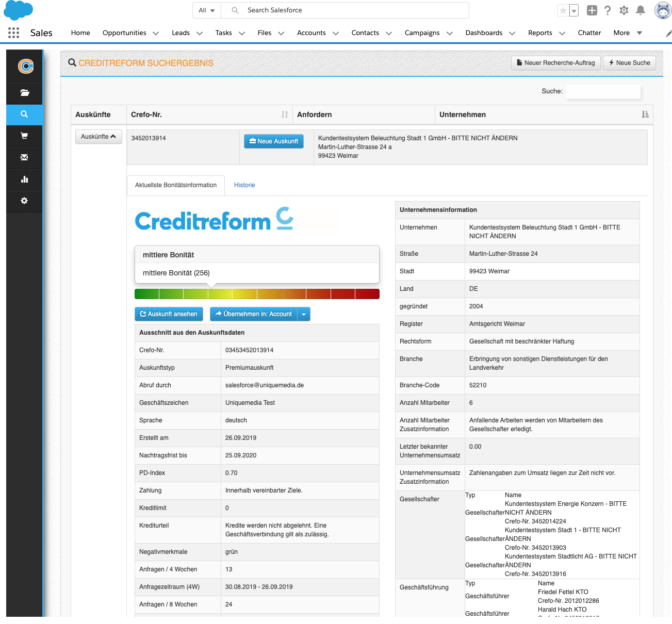Toggle sort on the Unternehmen column

[645, 114]
